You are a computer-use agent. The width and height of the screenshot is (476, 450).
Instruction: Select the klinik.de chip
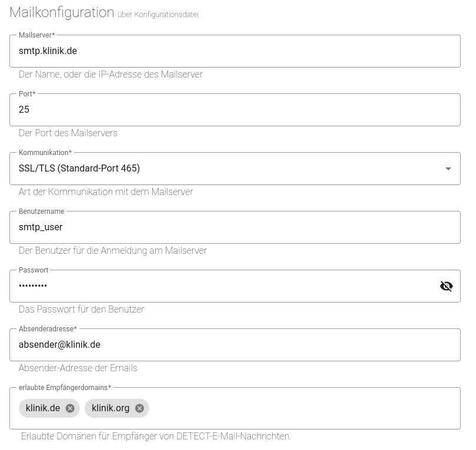pyautogui.click(x=43, y=408)
